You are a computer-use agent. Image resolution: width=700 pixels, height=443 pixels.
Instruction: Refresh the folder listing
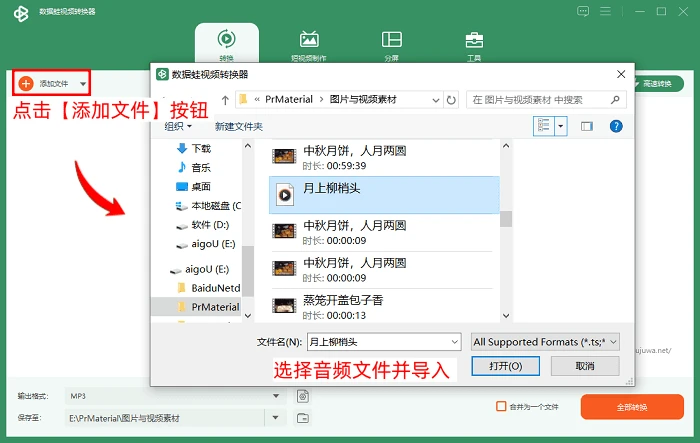point(451,100)
